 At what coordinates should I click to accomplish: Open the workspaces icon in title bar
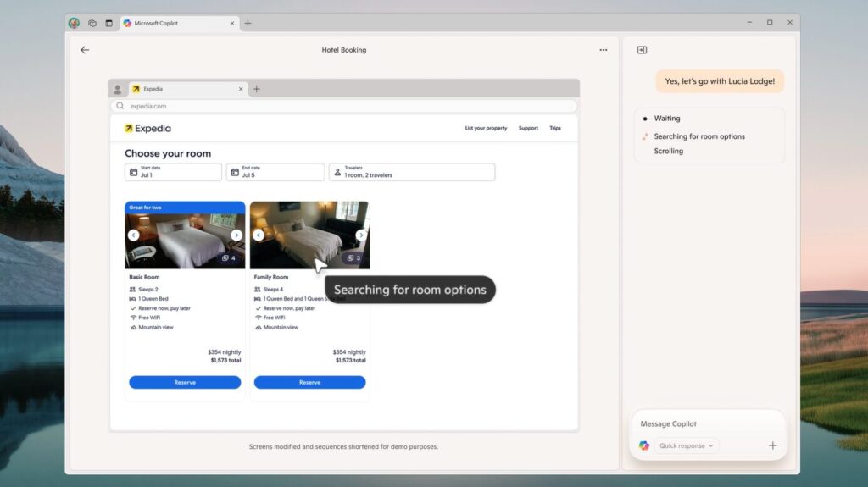click(x=92, y=23)
